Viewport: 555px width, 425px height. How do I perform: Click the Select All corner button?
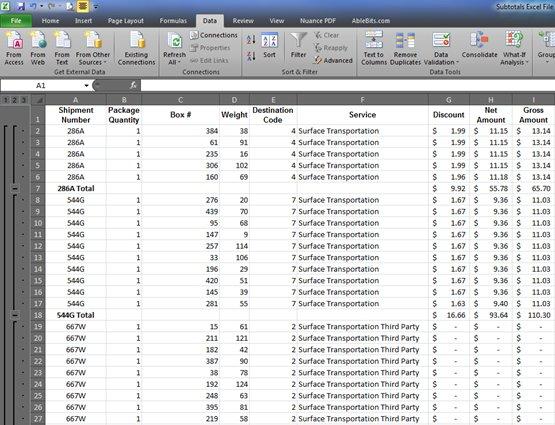pyautogui.click(x=38, y=100)
